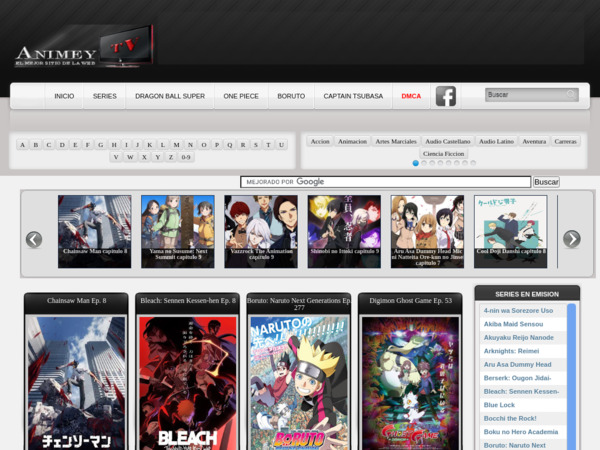
Task: Open Cool Doji Danshi capitulo 8 thumbnail
Action: (511, 232)
